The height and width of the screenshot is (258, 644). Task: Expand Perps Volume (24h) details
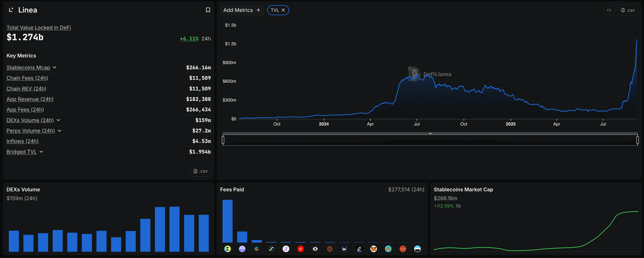point(60,131)
